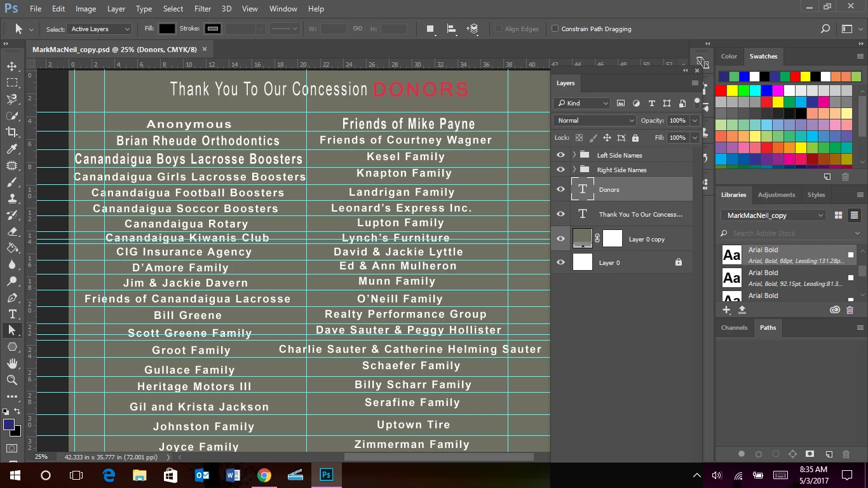Select the Zoom tool
Screen dimensions: 868x488
pyautogui.click(x=12, y=380)
